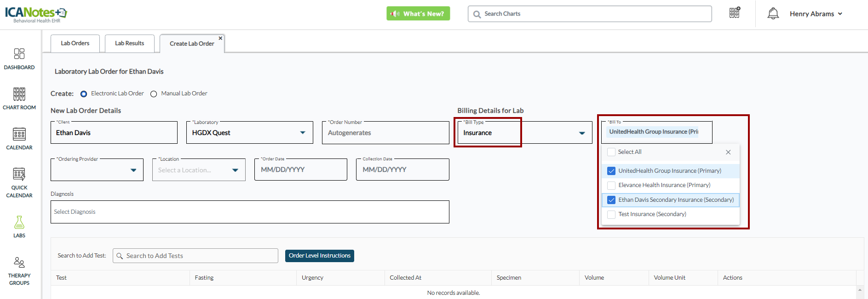Click the table scrollbar up arrow
This screenshot has height=299, width=868.
point(860,290)
